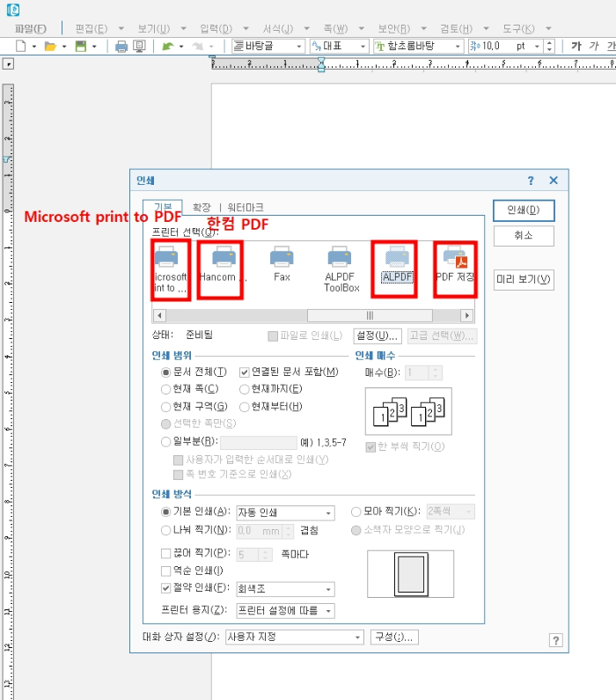Click the new document icon in toolbar
This screenshot has width=616, height=700.
(21, 46)
